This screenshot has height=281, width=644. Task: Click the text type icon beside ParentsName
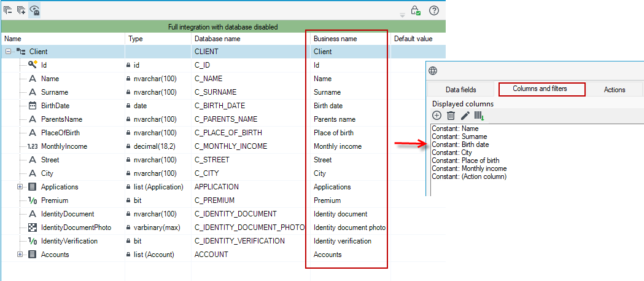[33, 119]
